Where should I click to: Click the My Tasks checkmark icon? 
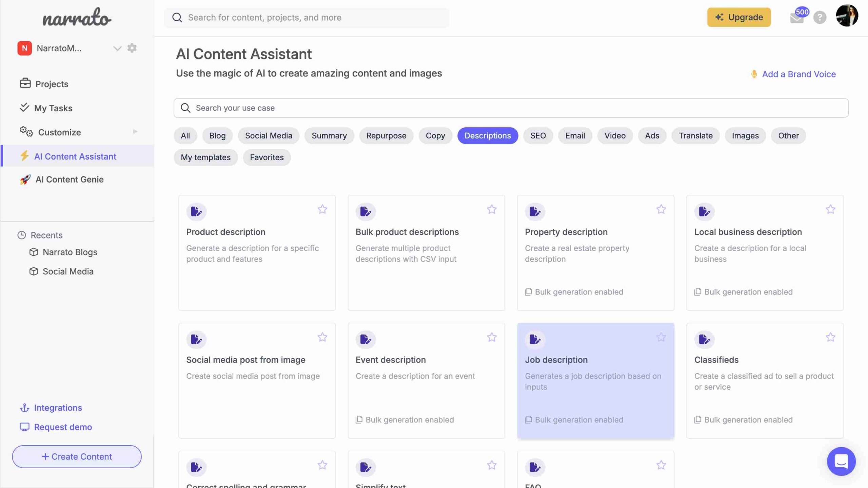24,107
